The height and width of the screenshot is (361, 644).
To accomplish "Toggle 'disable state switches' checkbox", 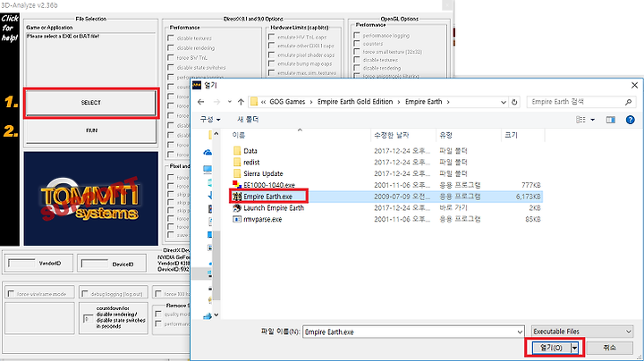I will (x=171, y=67).
